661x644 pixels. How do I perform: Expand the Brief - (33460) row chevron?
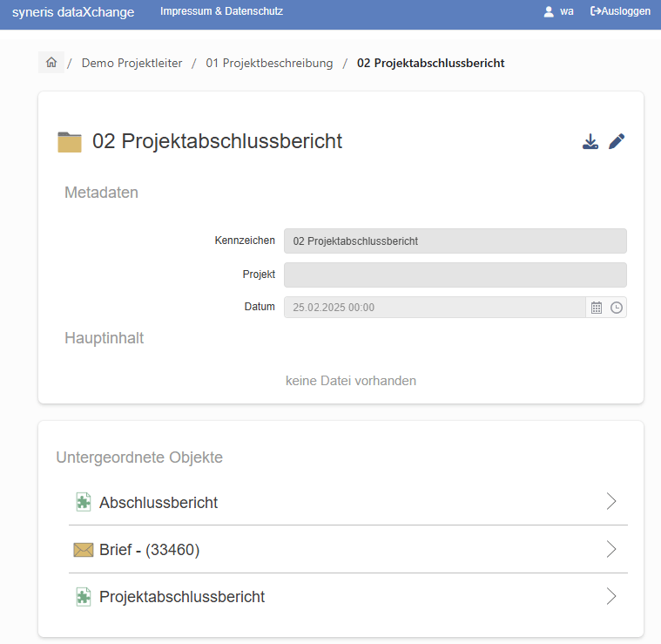pyautogui.click(x=611, y=549)
